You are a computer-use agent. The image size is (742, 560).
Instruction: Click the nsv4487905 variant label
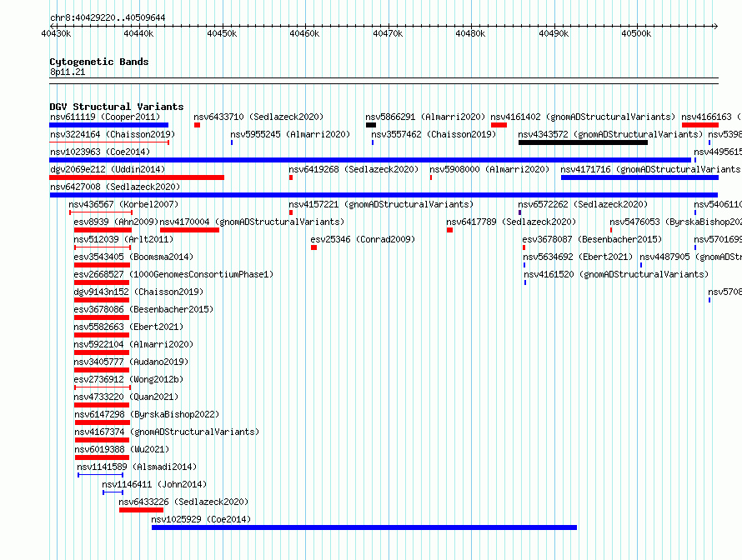(x=691, y=257)
